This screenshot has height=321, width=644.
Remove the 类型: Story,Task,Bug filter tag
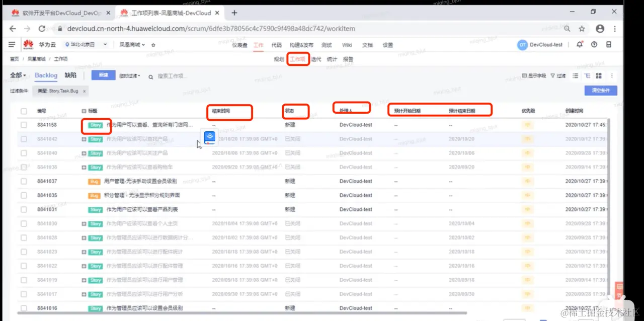pyautogui.click(x=85, y=91)
